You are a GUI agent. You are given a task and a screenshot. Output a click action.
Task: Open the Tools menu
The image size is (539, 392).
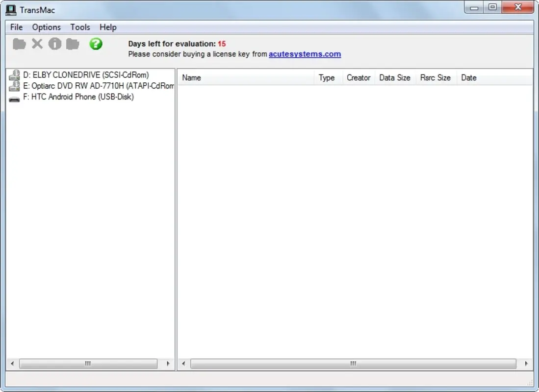(x=79, y=27)
